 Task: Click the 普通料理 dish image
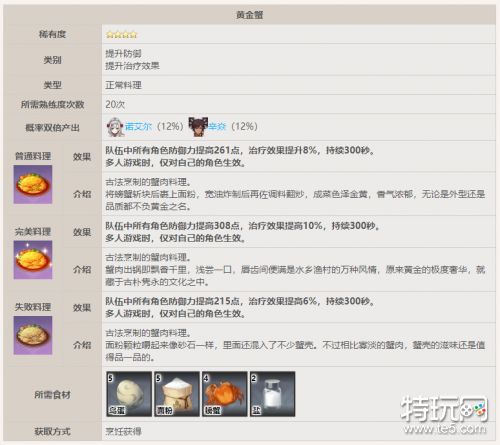[33, 184]
